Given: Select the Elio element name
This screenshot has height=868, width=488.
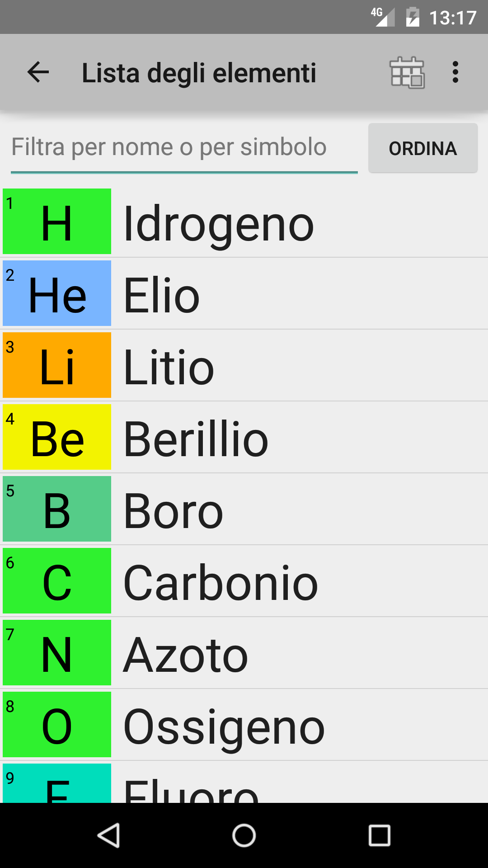Looking at the screenshot, I should point(161,296).
